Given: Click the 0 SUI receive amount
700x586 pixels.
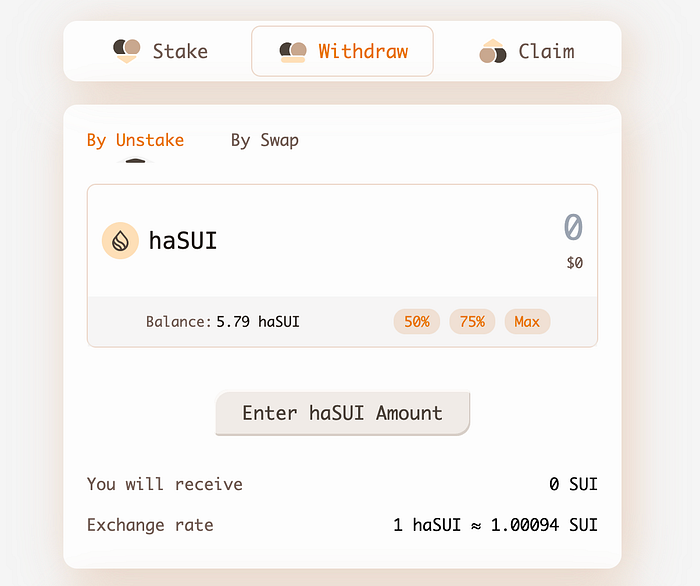Looking at the screenshot, I should (573, 484).
